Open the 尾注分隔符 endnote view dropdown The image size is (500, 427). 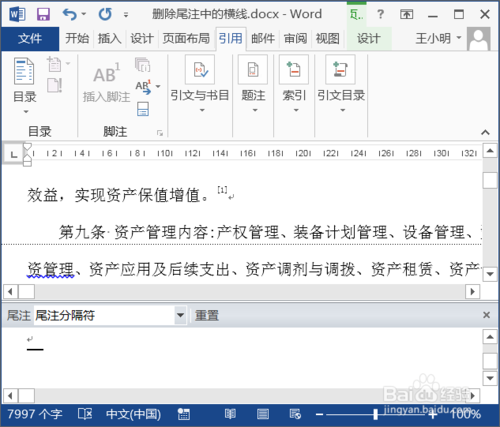[180, 315]
